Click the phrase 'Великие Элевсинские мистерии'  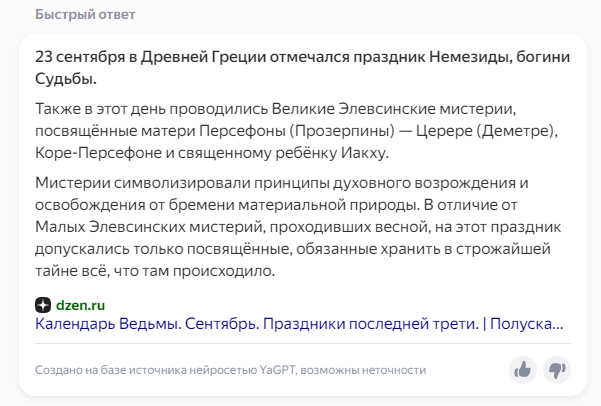[x=392, y=109]
